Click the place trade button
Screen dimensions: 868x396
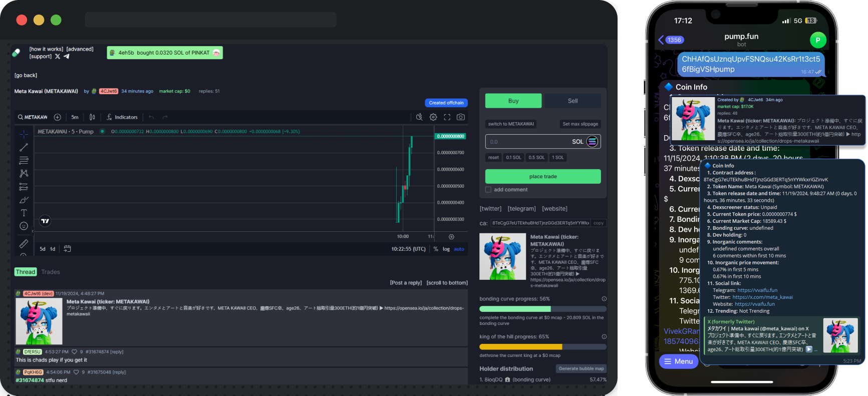(x=543, y=176)
